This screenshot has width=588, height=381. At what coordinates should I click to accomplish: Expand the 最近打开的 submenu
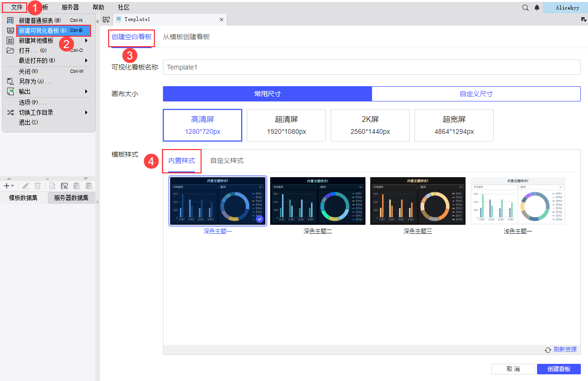pos(86,60)
